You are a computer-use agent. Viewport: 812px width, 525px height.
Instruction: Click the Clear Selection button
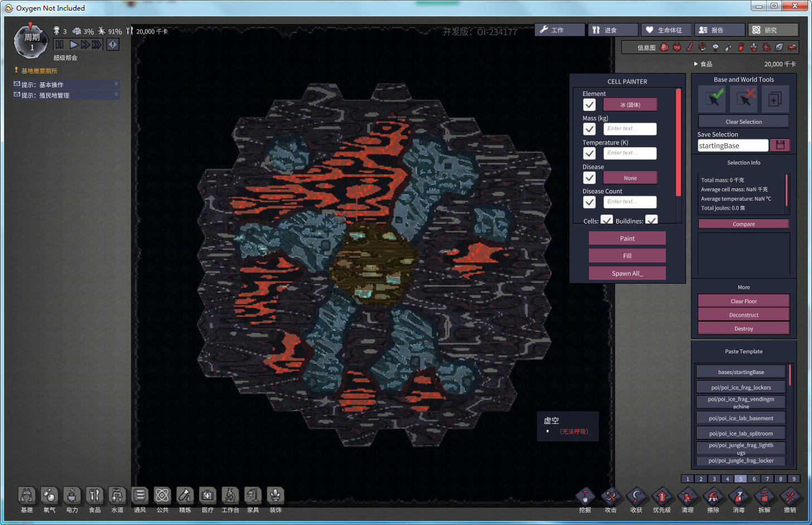click(x=743, y=121)
